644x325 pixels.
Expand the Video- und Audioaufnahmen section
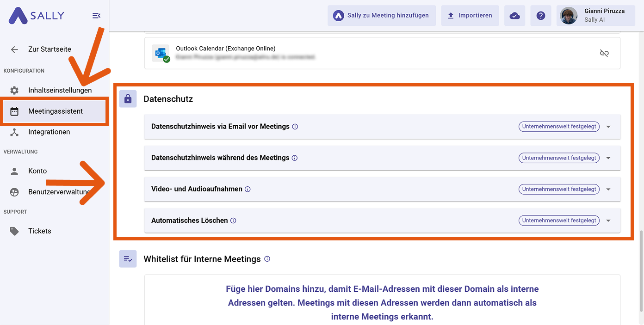[608, 189]
